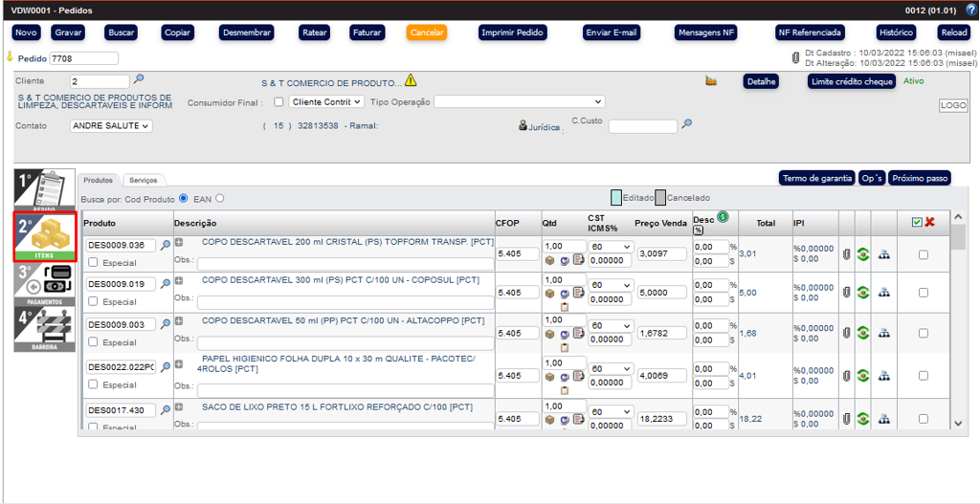
Task: Select the EAN radio button
Action: tap(219, 198)
